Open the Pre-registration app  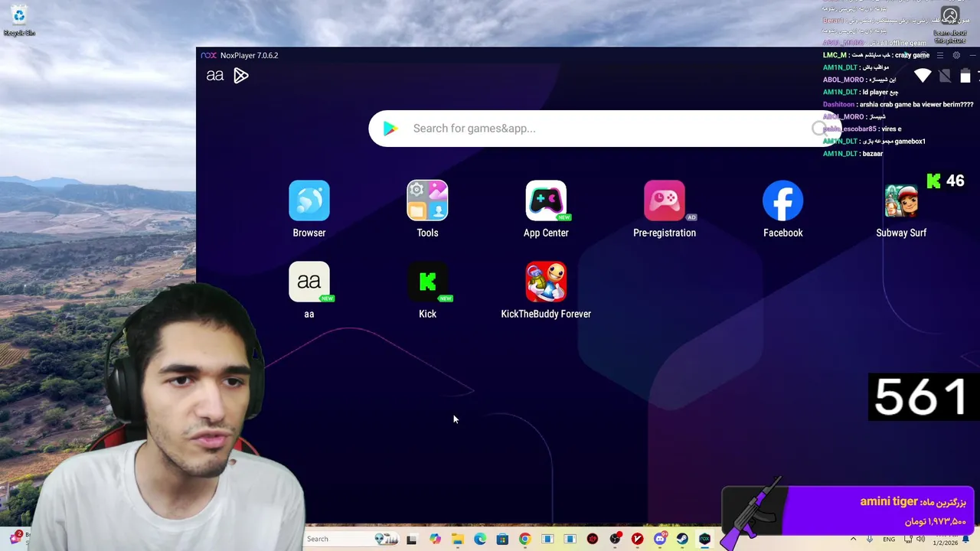tap(665, 201)
